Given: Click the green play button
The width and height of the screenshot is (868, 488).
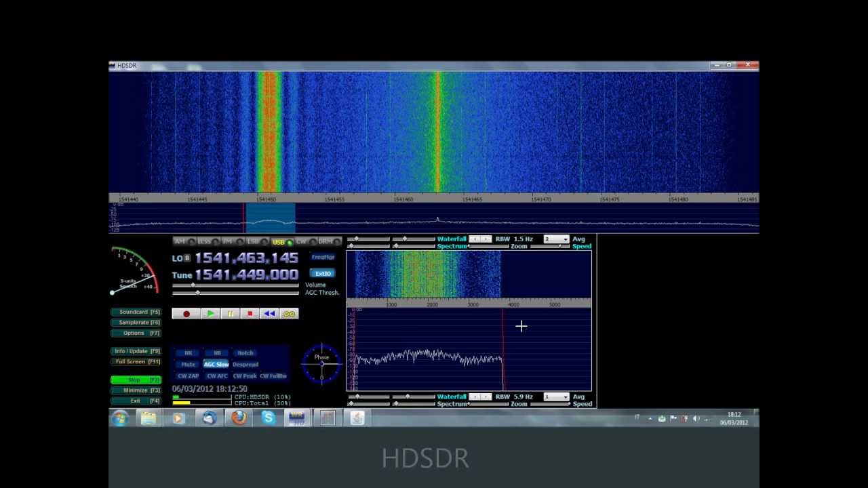Looking at the screenshot, I should pyautogui.click(x=210, y=314).
